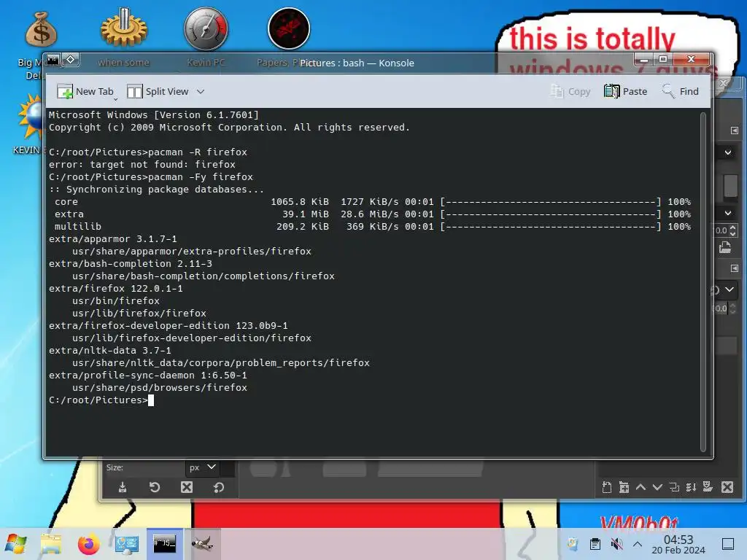
Task: Restore tool preset icon in GIMP
Action: pos(155,487)
